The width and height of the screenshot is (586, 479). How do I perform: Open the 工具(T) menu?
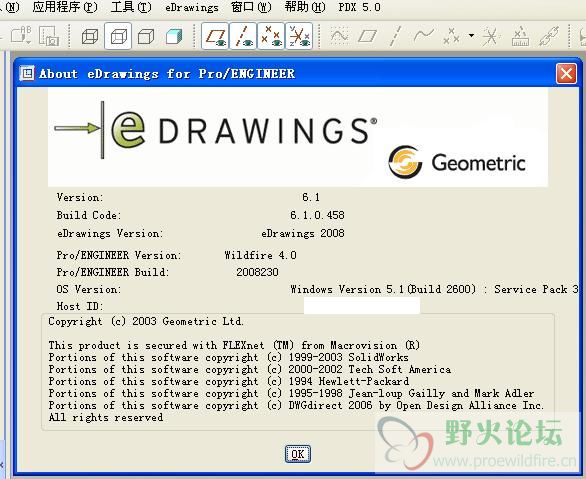pyautogui.click(x=131, y=7)
